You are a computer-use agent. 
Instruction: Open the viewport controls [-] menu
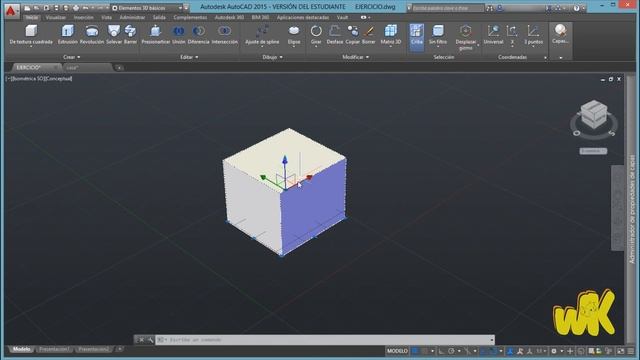point(8,78)
